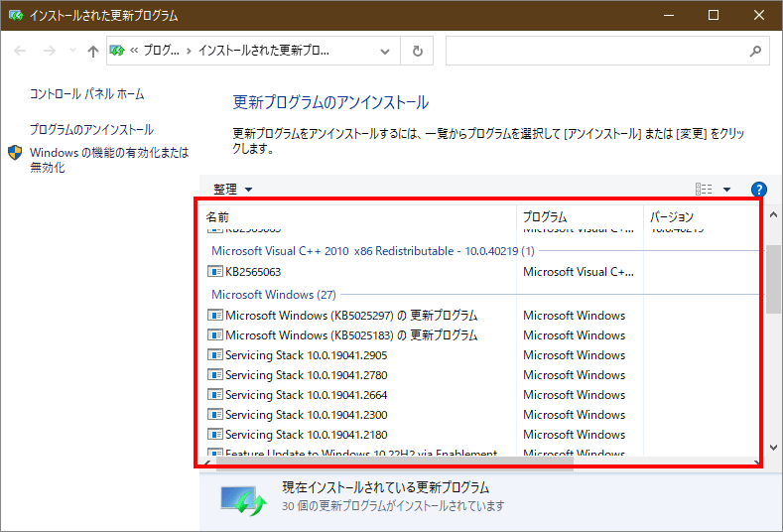Select the KB5025183 更新プログラム row
783x532 pixels.
click(351, 335)
